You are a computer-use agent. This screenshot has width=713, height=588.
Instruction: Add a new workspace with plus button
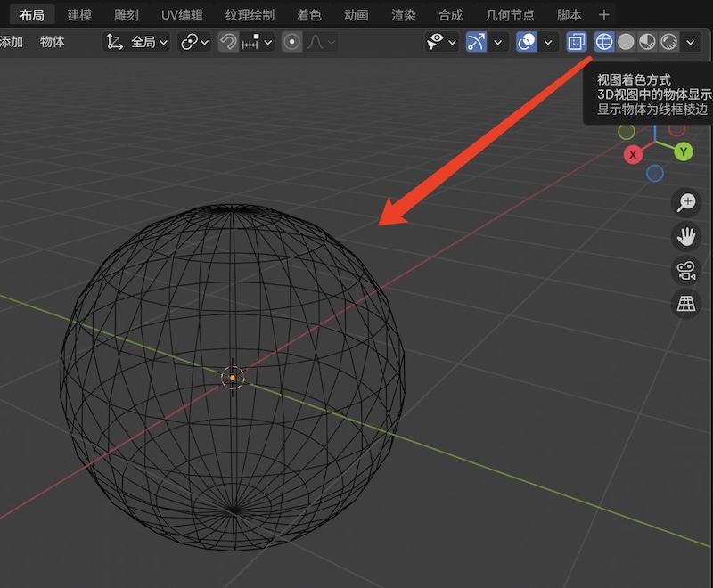coord(604,15)
